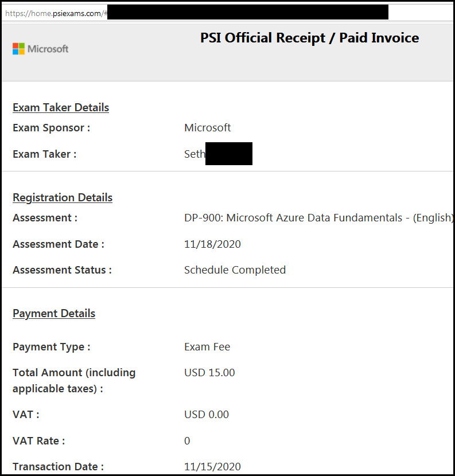Click the Assessment Date label
Viewport: 455px width, 476px height.
59,244
